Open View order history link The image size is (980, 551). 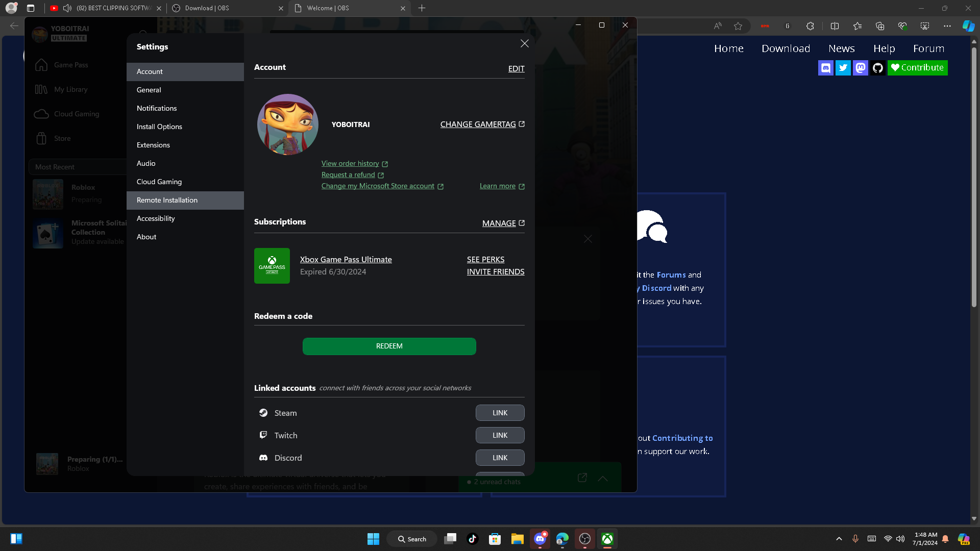coord(355,164)
